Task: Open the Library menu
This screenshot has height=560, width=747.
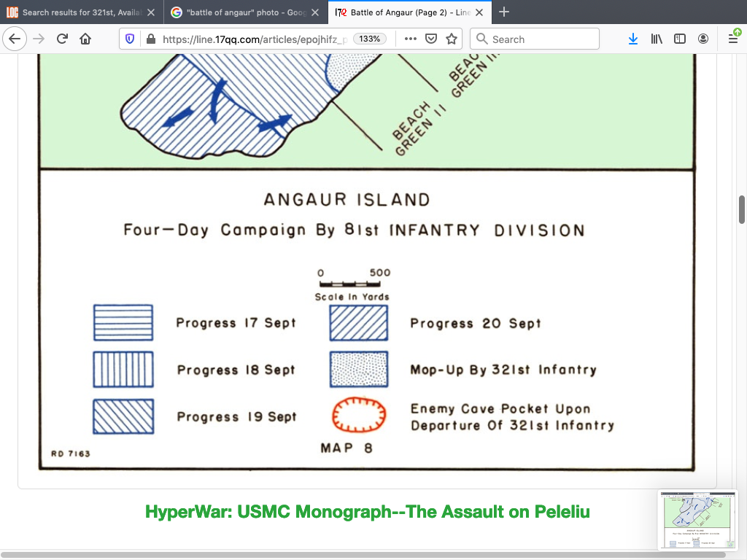Action: (656, 39)
